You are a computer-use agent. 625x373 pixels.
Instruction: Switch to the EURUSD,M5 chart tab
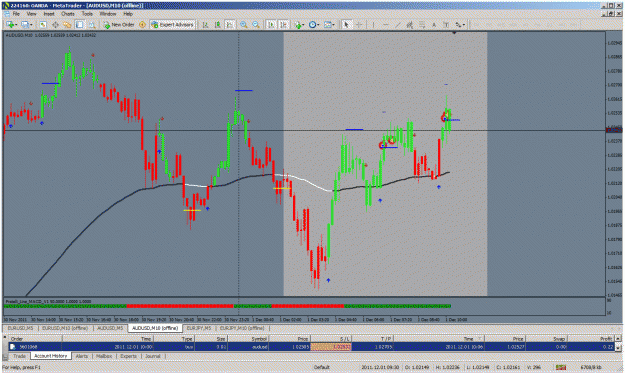pos(20,328)
